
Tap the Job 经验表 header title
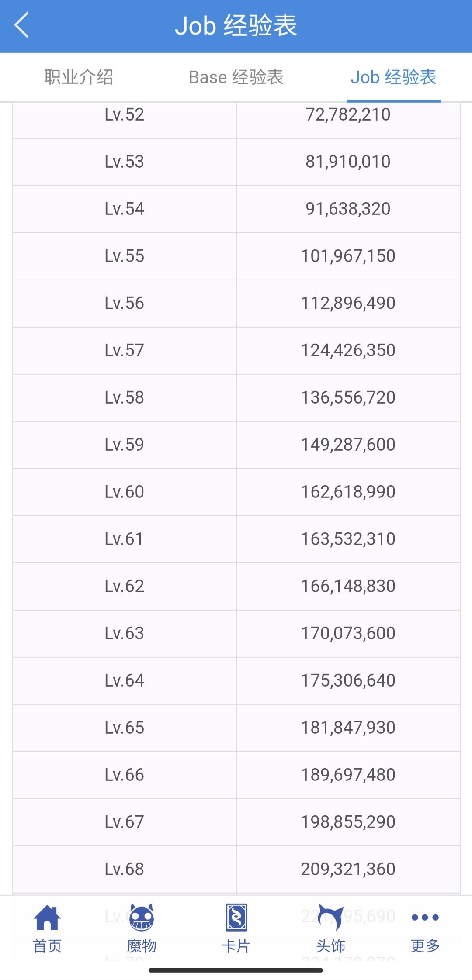point(236,25)
